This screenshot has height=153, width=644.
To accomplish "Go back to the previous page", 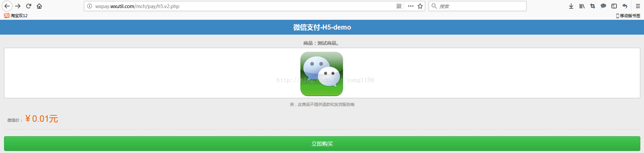I will click(x=7, y=6).
